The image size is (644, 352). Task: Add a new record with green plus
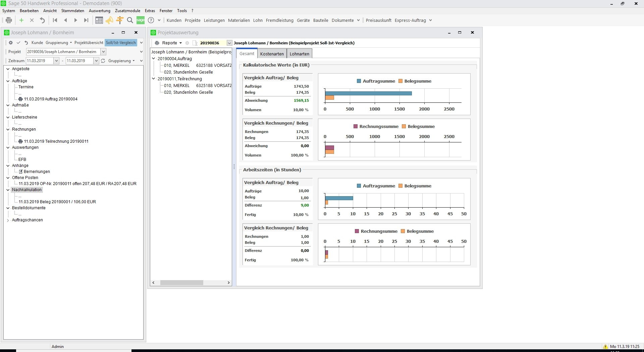(21, 20)
